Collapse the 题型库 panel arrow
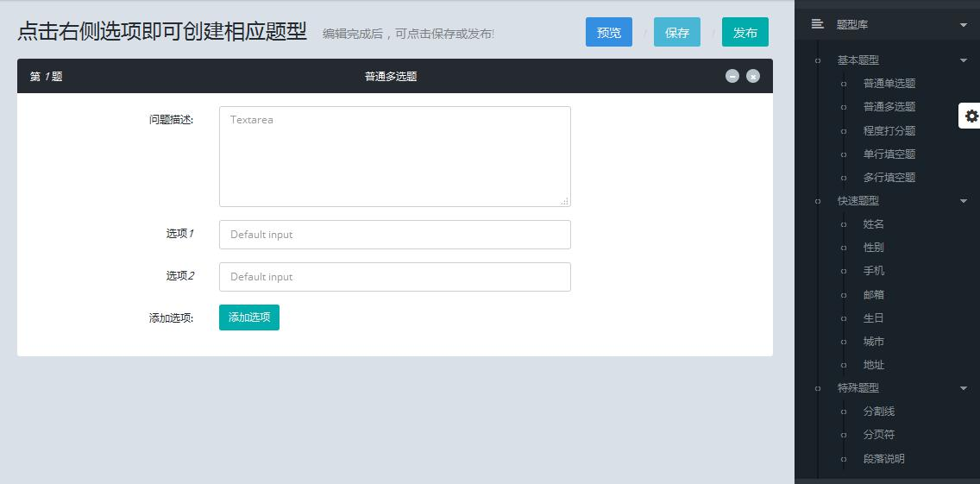This screenshot has height=484, width=980. 963,25
